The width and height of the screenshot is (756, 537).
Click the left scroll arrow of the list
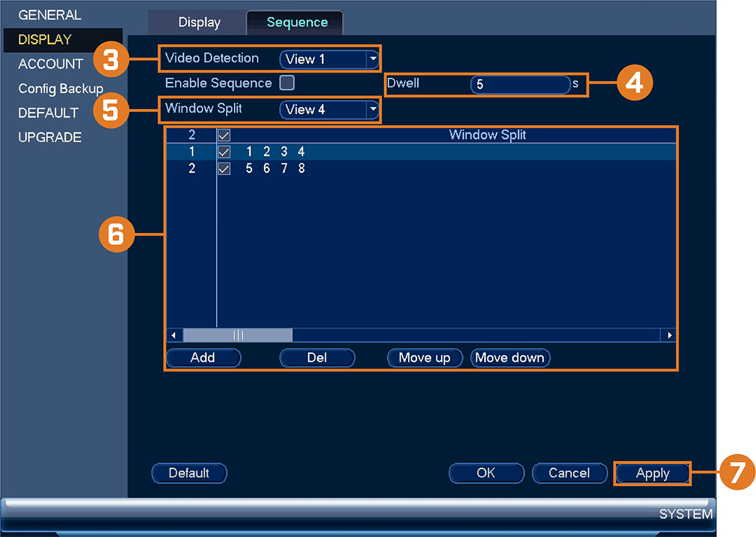pos(173,335)
